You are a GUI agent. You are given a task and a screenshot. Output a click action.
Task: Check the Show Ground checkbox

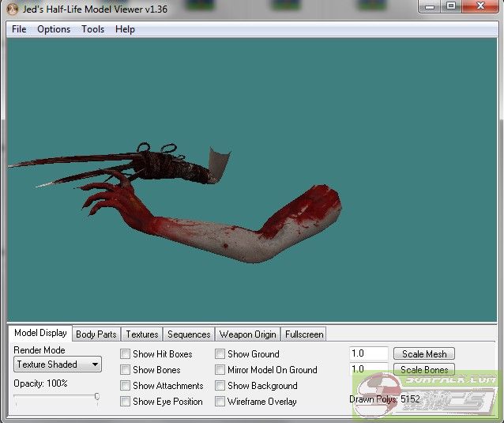220,354
